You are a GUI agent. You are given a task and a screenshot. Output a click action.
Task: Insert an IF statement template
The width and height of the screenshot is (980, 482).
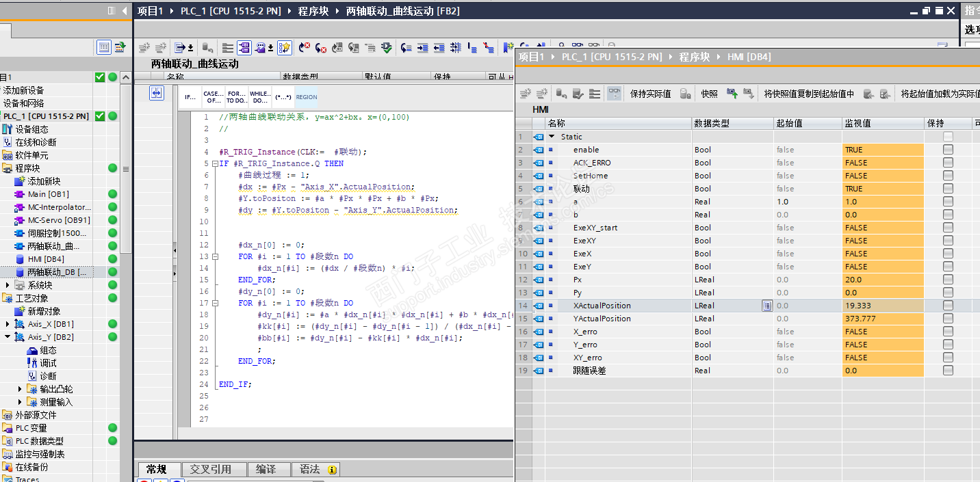[x=191, y=96]
